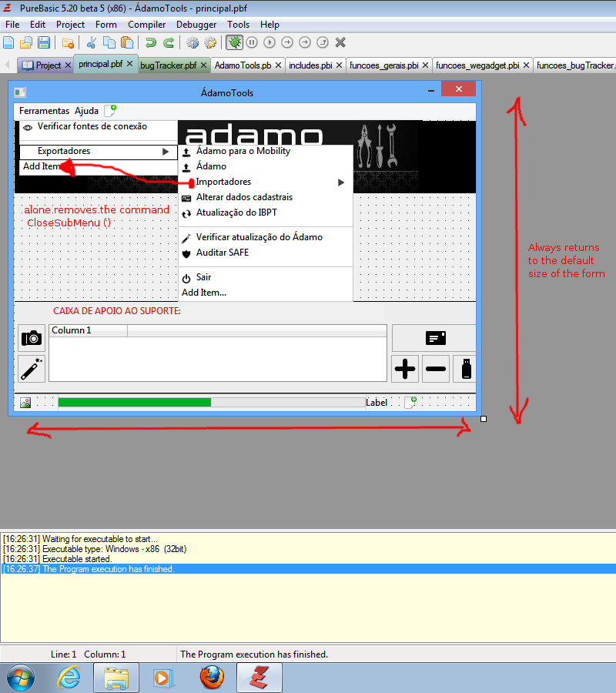Switch to the bugTracker.pbf tab
The image size is (616, 693).
pyautogui.click(x=174, y=65)
